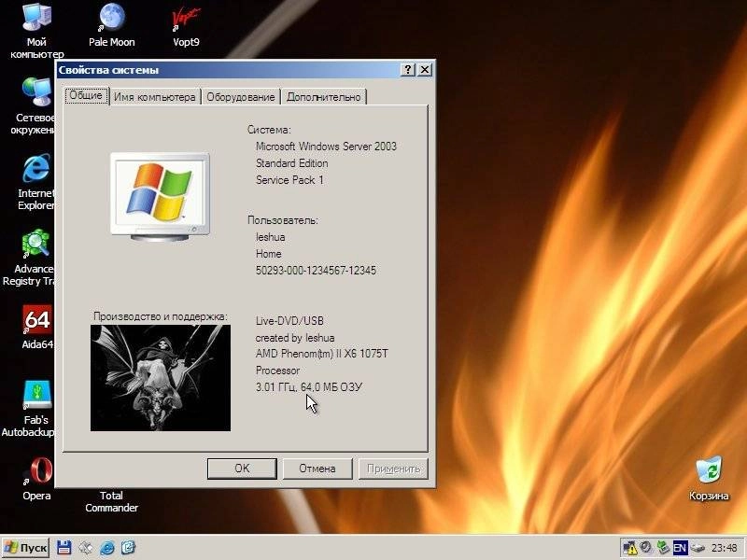Image resolution: width=747 pixels, height=560 pixels.
Task: Click the Service Pack 1 text
Action: (289, 180)
